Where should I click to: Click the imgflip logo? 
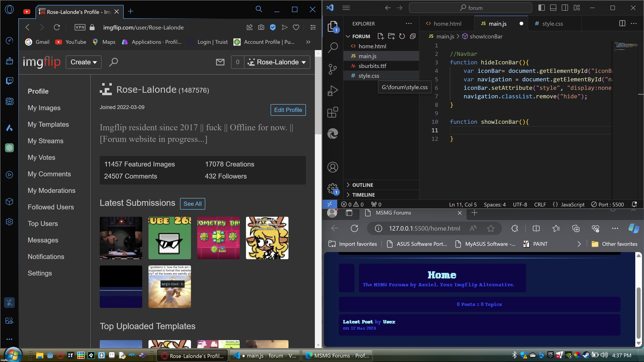tap(42, 62)
